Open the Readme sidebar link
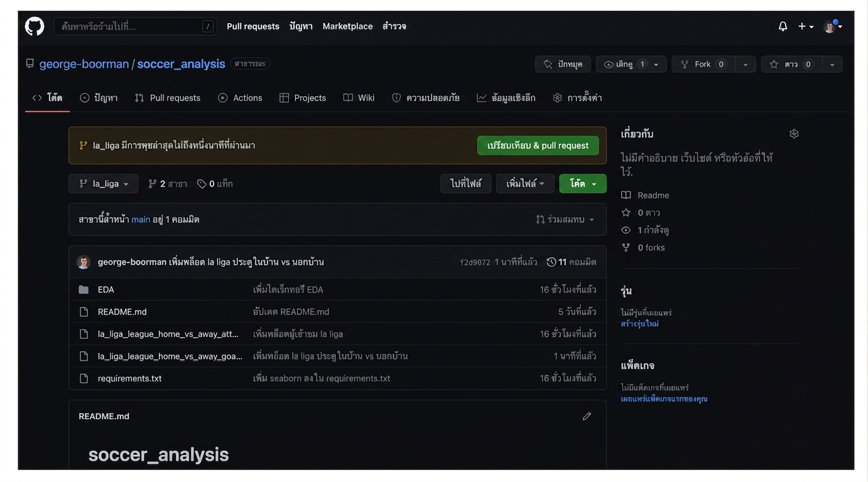Image resolution: width=868 pixels, height=482 pixels. click(x=645, y=195)
